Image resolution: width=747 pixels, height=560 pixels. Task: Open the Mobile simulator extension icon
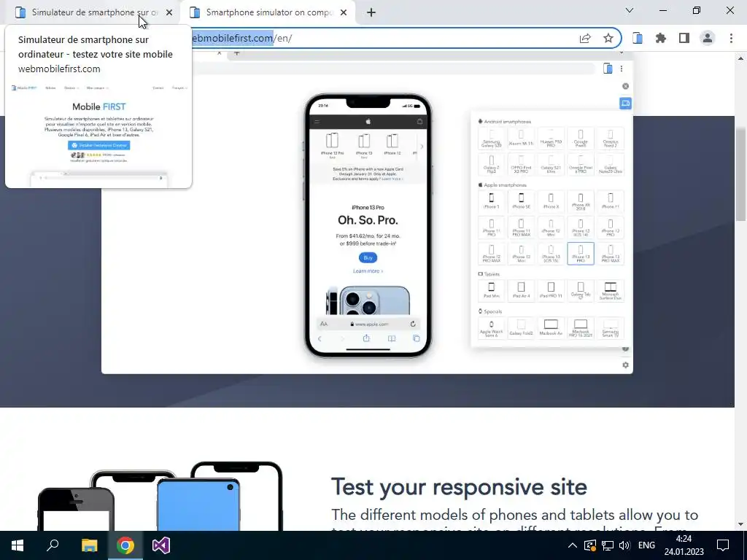pos(638,38)
